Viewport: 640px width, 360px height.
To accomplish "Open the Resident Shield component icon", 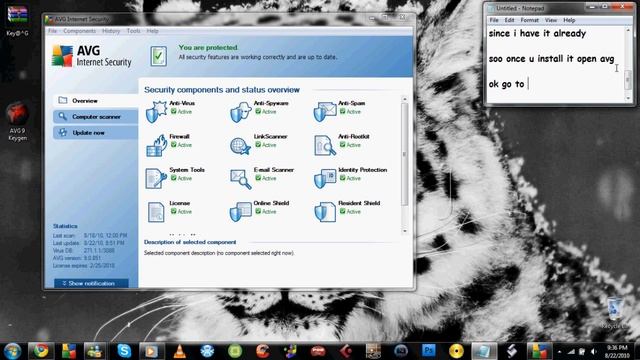I will (x=325, y=212).
